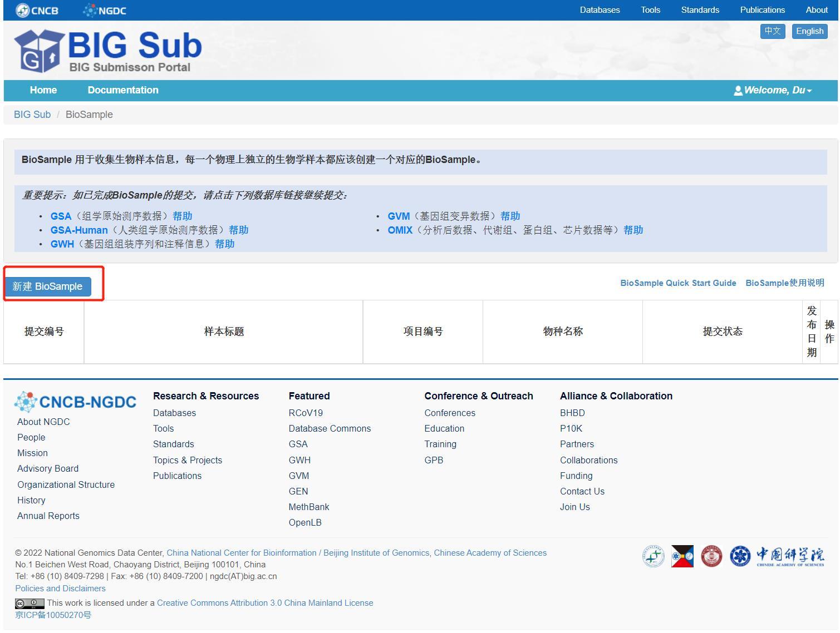The image size is (840, 633).
Task: Open 京ICP备10050270号 link
Action: pos(53,615)
